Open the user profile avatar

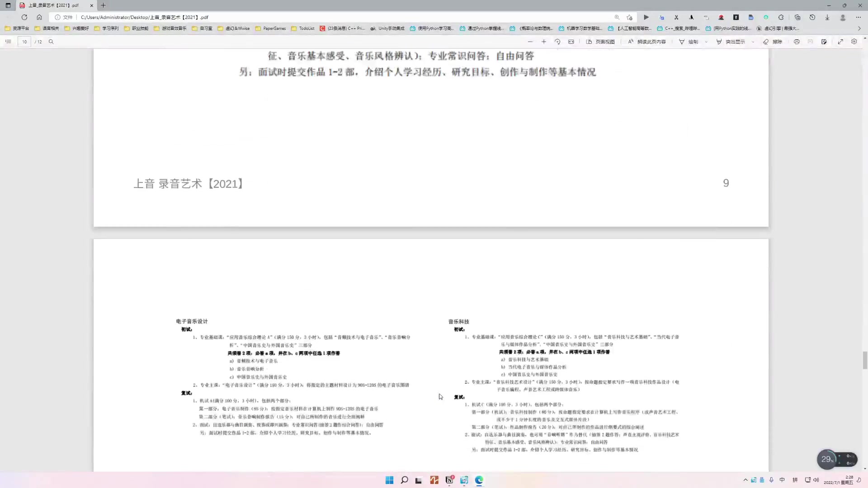pyautogui.click(x=843, y=17)
